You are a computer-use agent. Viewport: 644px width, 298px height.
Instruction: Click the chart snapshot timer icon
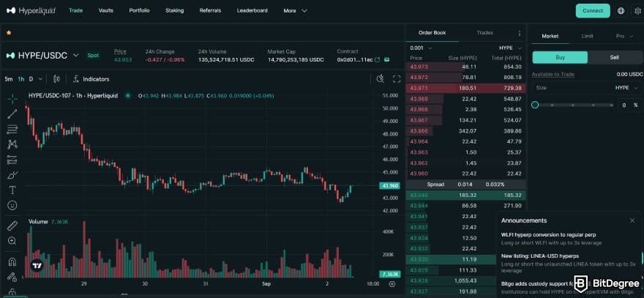coord(381,79)
